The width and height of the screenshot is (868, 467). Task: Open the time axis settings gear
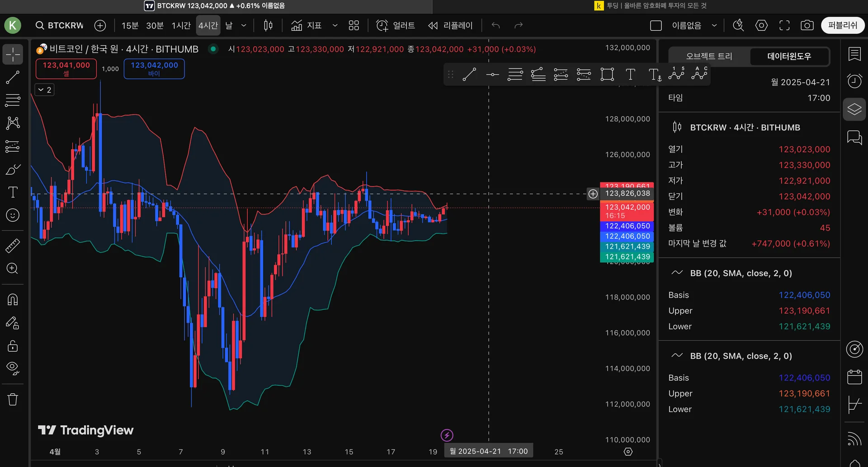[x=628, y=452]
